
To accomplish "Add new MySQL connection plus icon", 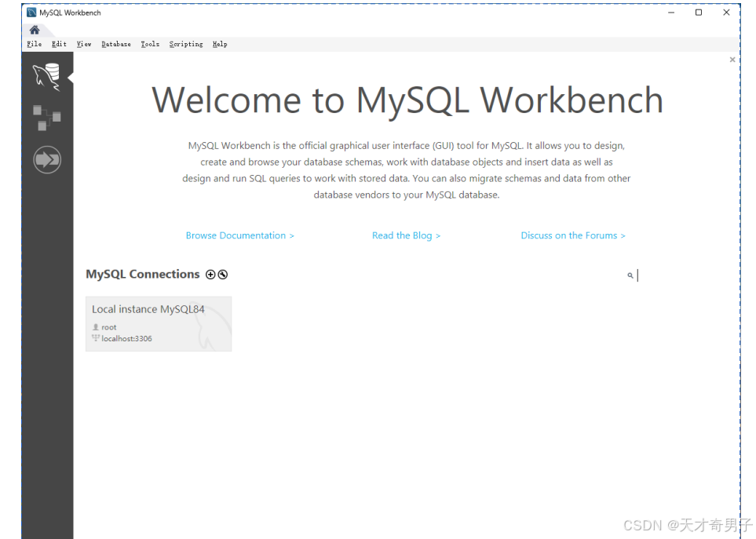I will click(210, 275).
